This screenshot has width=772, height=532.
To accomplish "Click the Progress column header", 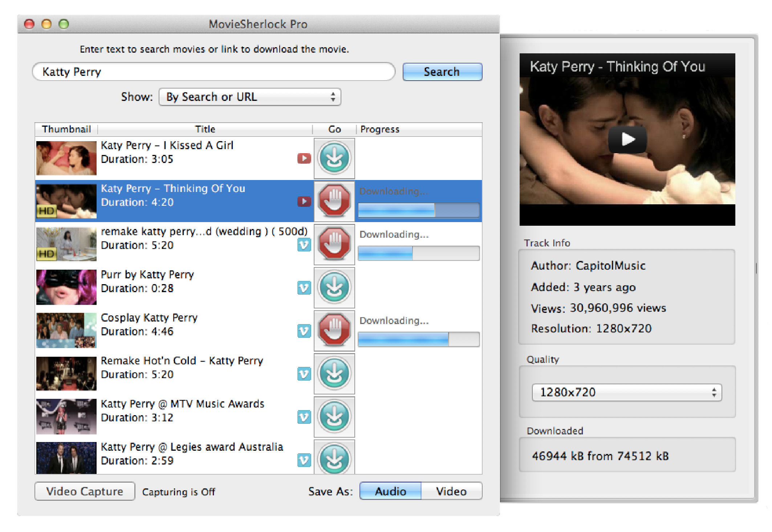I will point(419,129).
